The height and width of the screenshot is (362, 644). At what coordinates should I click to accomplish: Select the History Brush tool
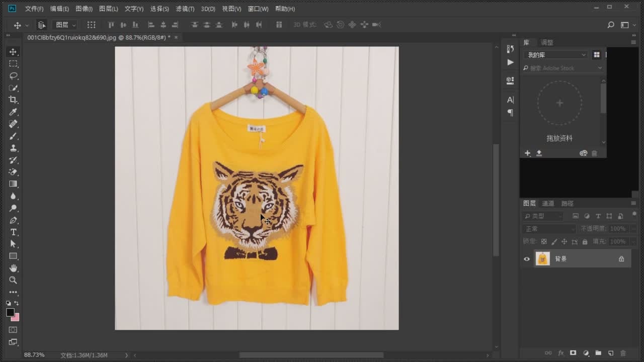13,160
